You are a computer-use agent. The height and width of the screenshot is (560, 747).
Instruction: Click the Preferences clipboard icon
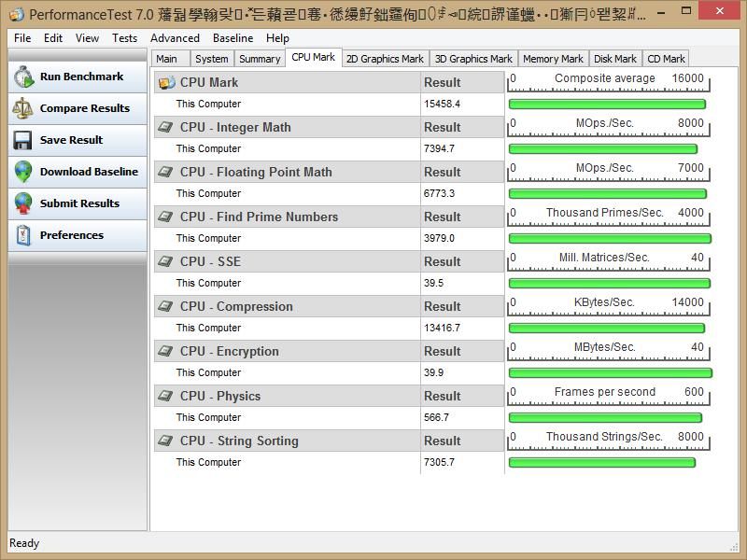point(22,235)
